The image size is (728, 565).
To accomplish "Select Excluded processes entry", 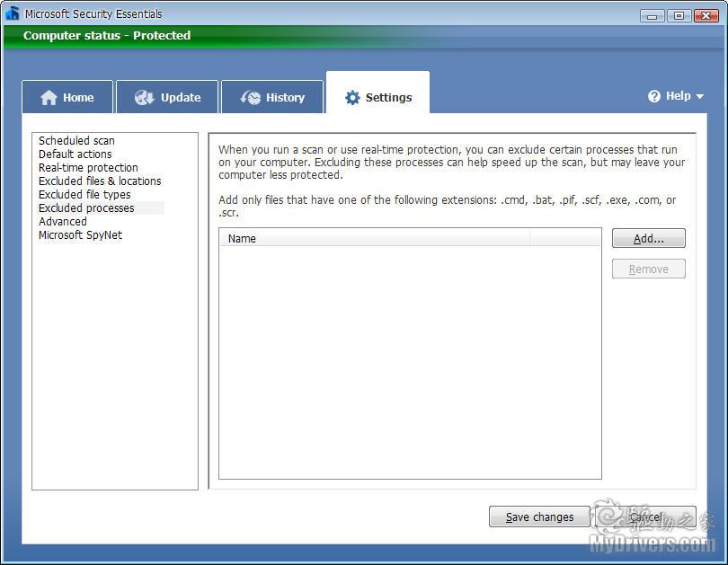I will [86, 207].
